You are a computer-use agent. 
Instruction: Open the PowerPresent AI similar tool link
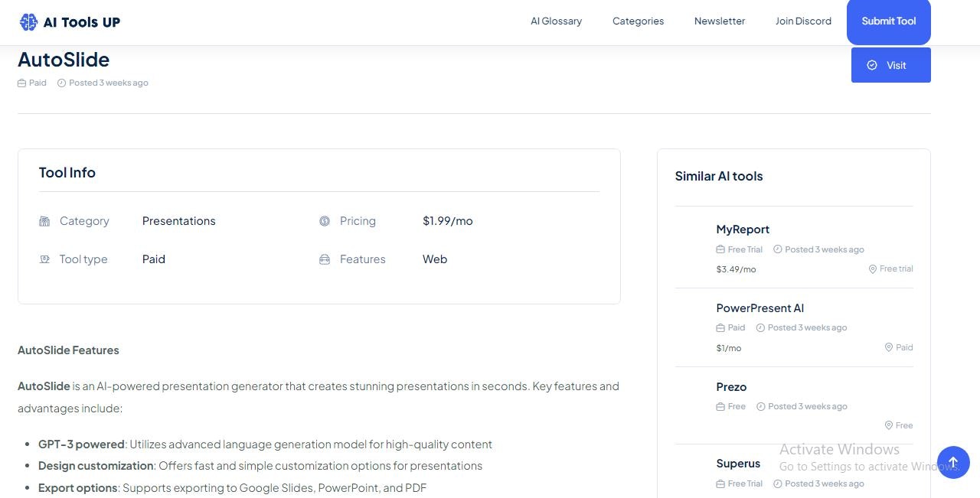[760, 308]
